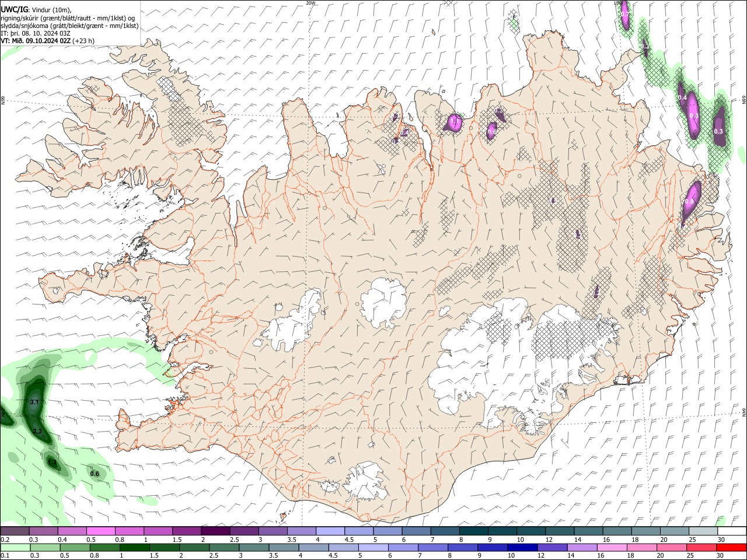Click the white Mýrdalsjökull glacier near the south coast
The width and height of the screenshot is (747, 560).
[366, 481]
